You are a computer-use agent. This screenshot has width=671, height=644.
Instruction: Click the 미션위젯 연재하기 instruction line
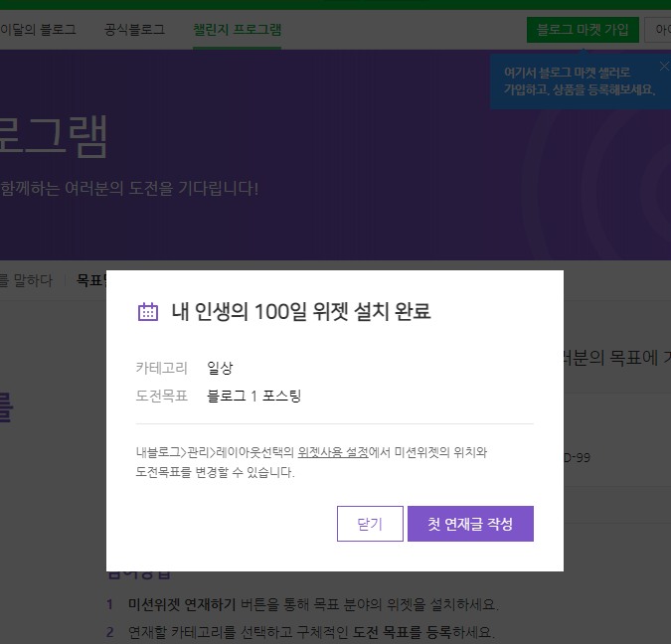313,604
